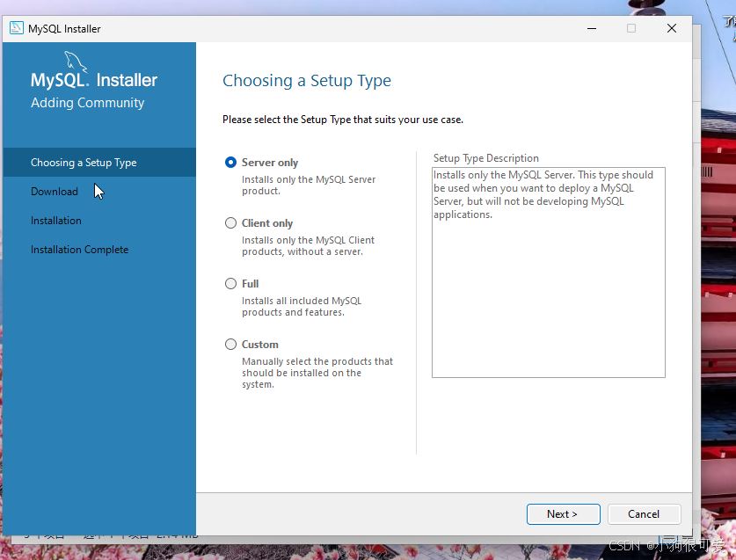The width and height of the screenshot is (736, 560).
Task: Click inside the Setup Type Description box
Action: pos(548,273)
